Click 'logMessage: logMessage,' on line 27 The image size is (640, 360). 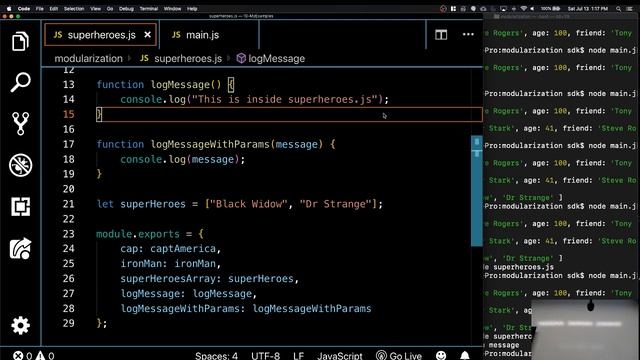coord(188,293)
